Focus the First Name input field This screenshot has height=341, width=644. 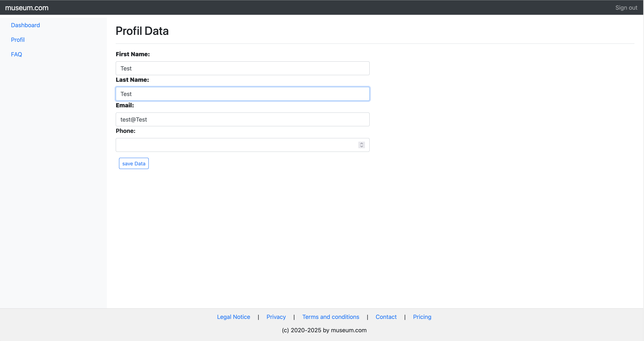click(242, 68)
